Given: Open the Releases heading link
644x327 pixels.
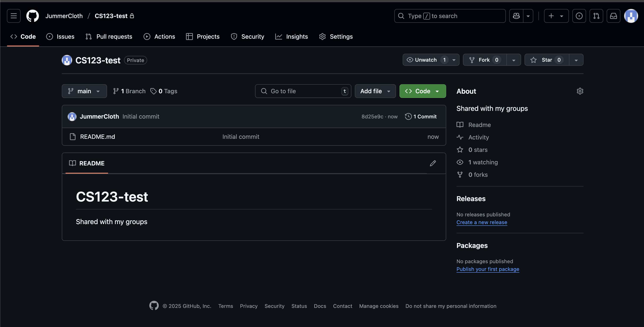Looking at the screenshot, I should point(471,199).
